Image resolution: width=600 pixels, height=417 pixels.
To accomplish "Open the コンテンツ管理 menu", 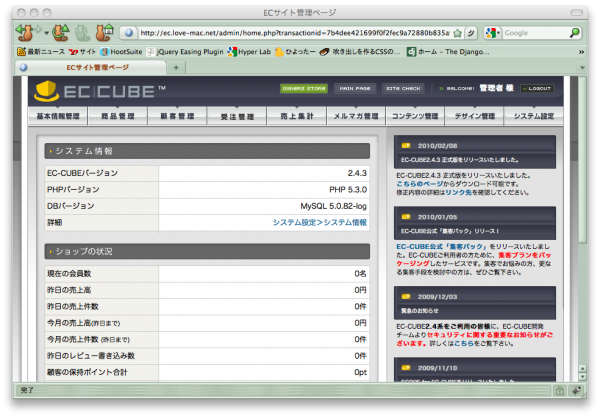I will click(415, 116).
